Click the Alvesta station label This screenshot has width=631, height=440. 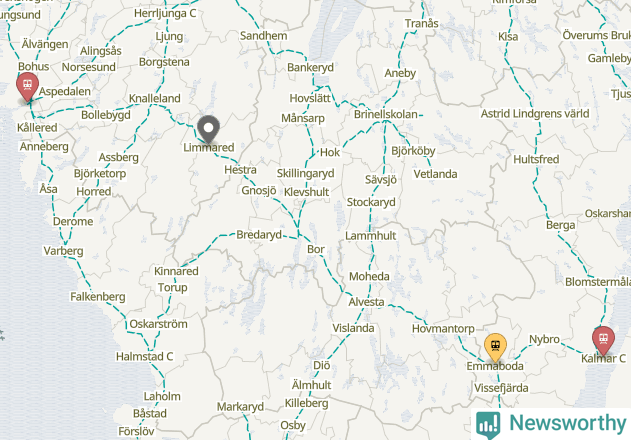pyautogui.click(x=366, y=302)
